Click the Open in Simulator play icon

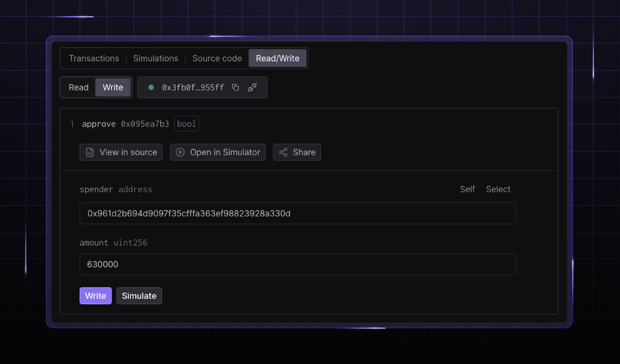click(180, 152)
